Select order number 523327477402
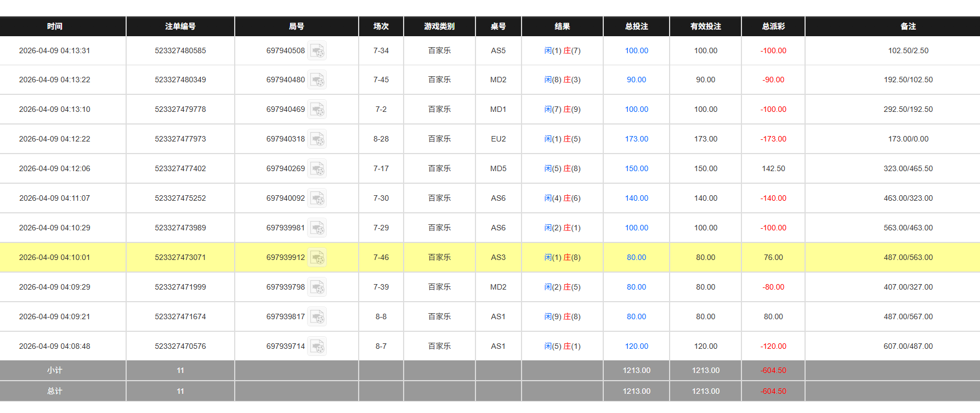 tap(180, 169)
